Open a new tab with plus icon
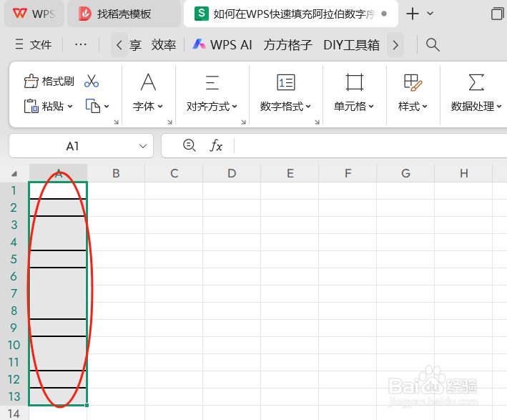The image size is (507, 420). [413, 14]
